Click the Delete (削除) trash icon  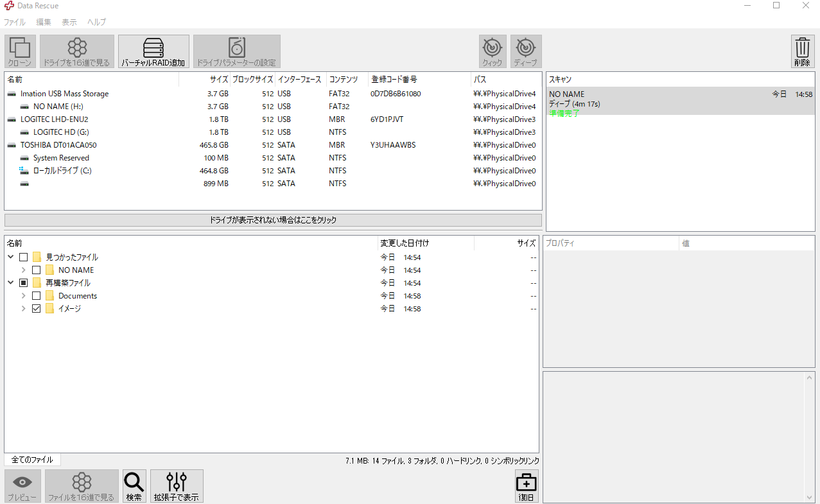coord(802,51)
